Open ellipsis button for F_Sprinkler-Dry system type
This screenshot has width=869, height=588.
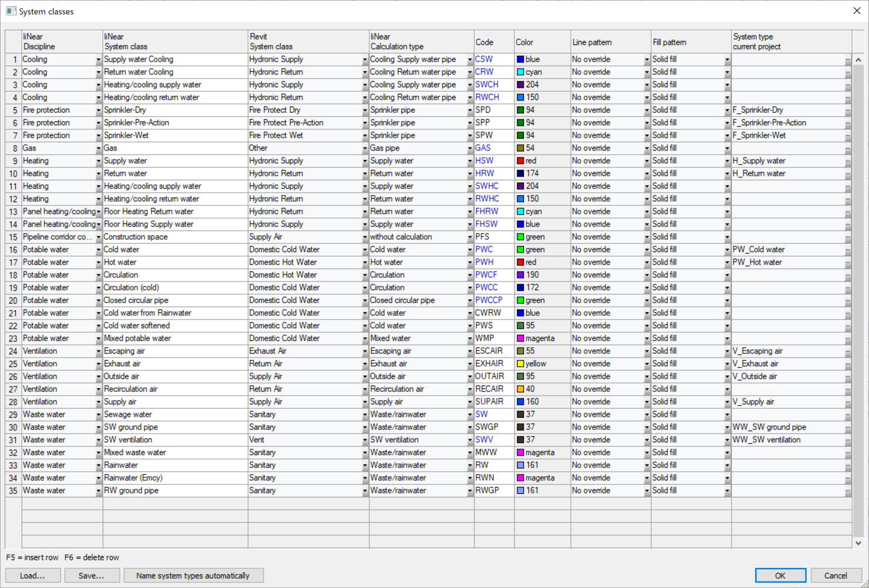pos(847,111)
